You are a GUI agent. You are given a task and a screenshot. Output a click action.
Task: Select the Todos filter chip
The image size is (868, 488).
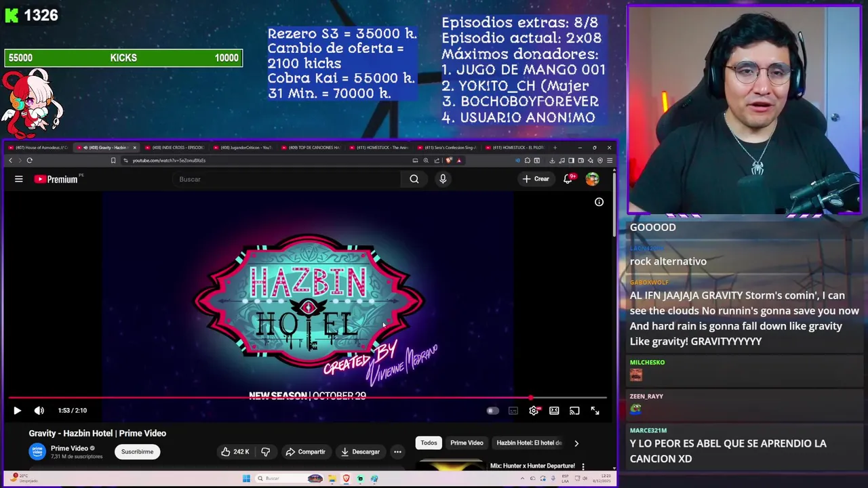point(429,443)
